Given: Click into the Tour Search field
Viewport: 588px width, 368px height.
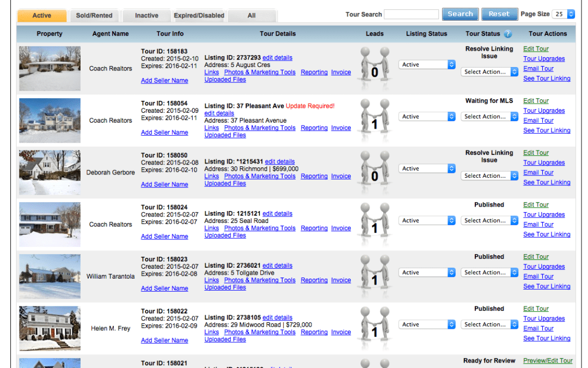Looking at the screenshot, I should click(411, 14).
